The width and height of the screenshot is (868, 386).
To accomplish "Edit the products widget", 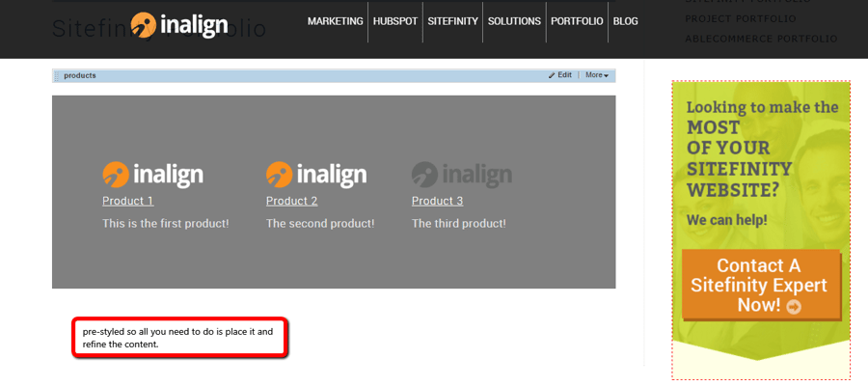I will click(x=560, y=75).
